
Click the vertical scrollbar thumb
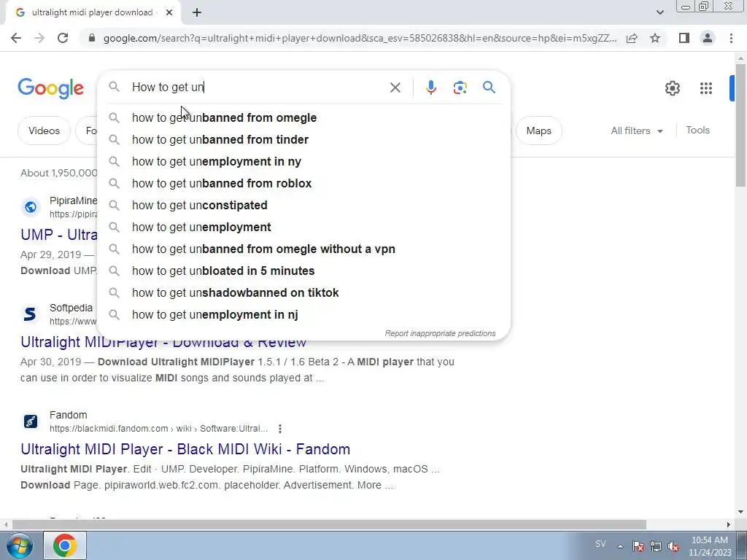point(741,125)
